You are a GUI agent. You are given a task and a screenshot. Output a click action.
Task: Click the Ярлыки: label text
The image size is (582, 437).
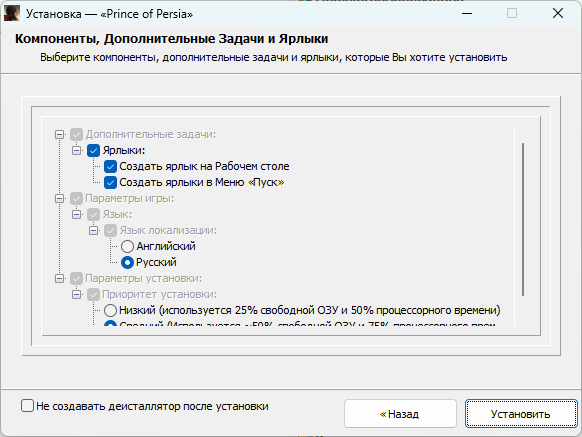124,150
